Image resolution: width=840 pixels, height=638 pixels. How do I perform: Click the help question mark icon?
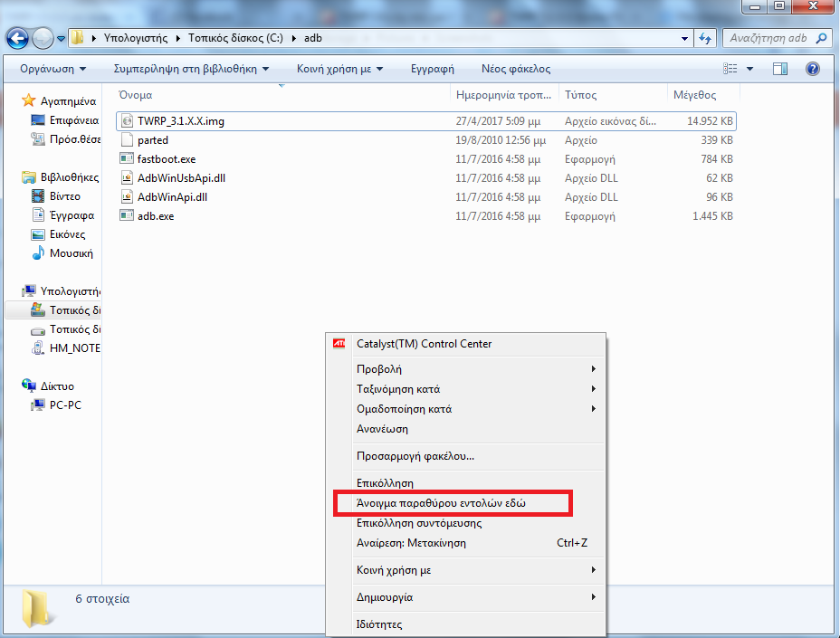[812, 69]
